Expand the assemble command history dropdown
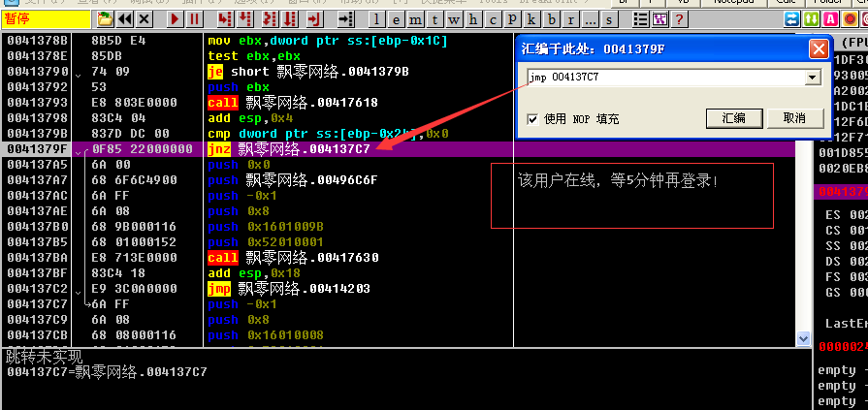Image resolution: width=868 pixels, height=410 pixels. tap(812, 78)
